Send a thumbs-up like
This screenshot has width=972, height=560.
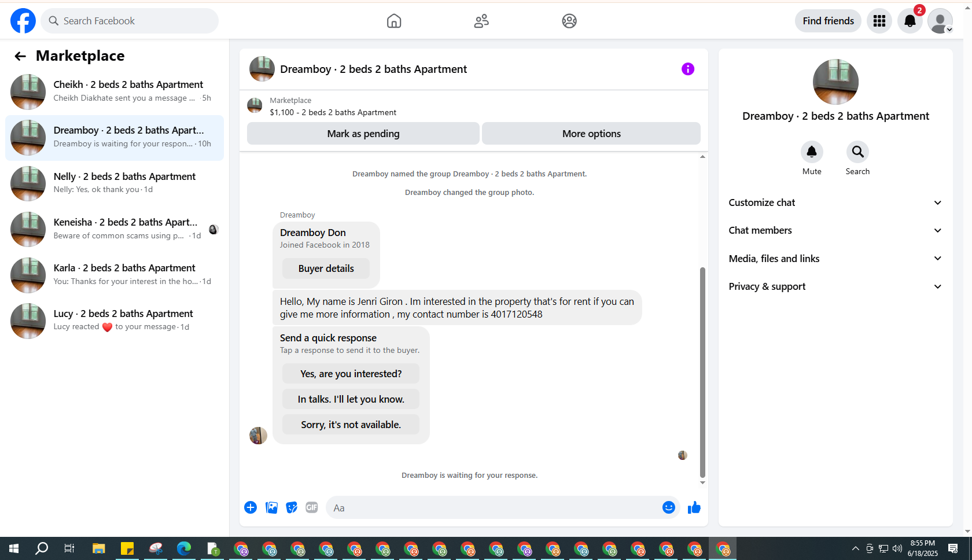click(x=694, y=507)
